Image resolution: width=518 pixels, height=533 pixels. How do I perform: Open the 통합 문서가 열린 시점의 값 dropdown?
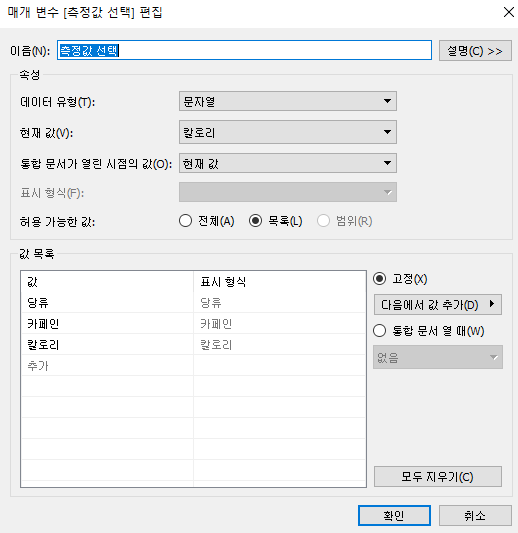click(x=288, y=163)
